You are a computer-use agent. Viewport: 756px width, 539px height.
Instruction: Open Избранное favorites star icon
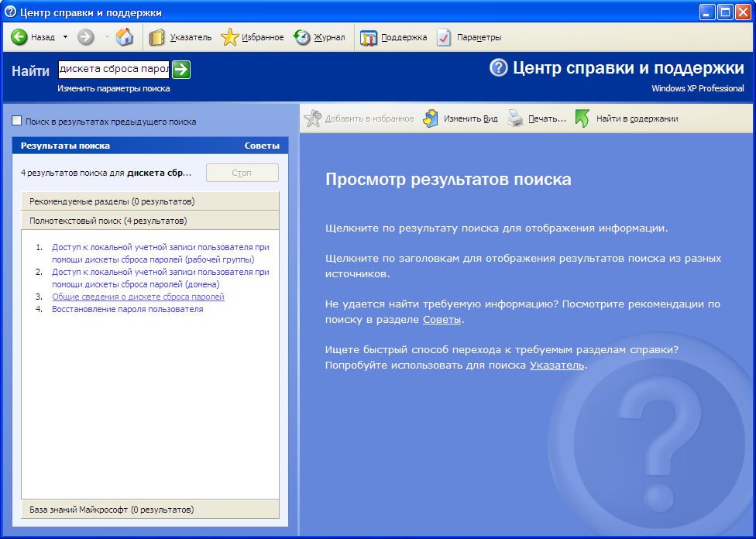pyautogui.click(x=230, y=37)
